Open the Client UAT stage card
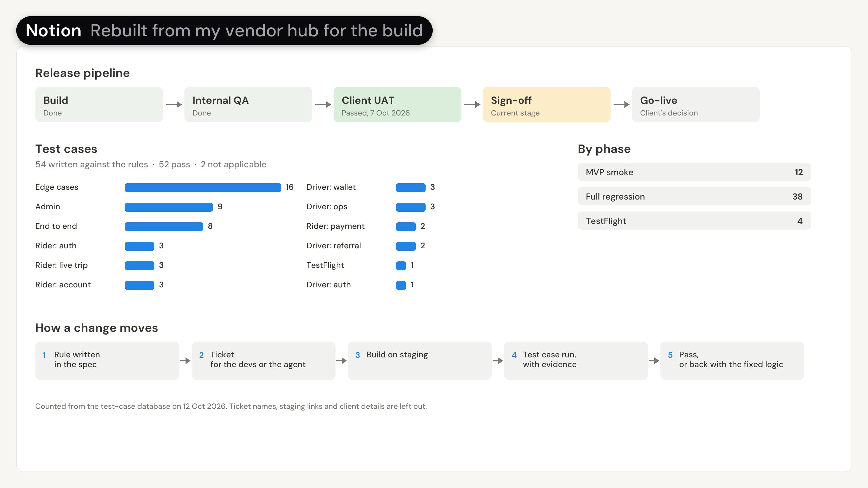 (397, 104)
